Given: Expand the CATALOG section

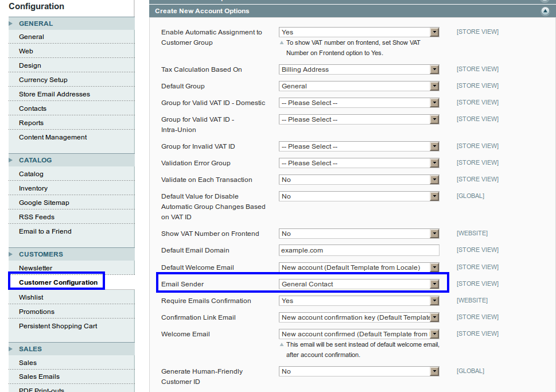Looking at the screenshot, I should pyautogui.click(x=9, y=160).
